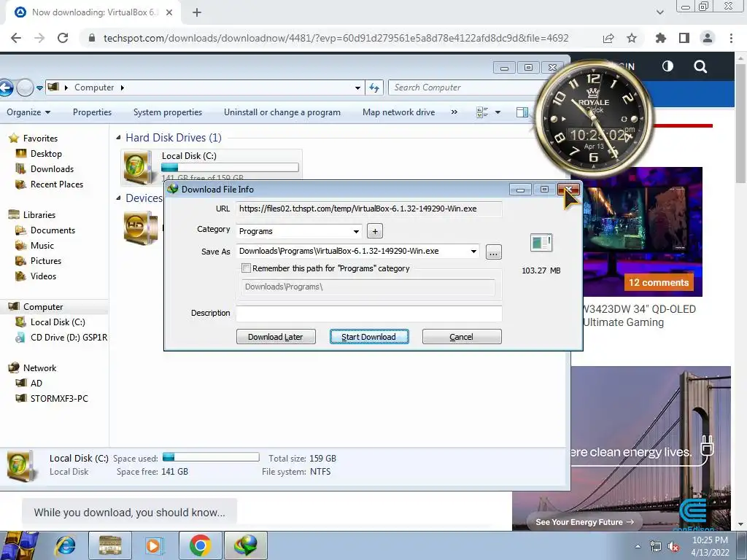
Task: Click Properties in Explorer toolbar
Action: (92, 112)
